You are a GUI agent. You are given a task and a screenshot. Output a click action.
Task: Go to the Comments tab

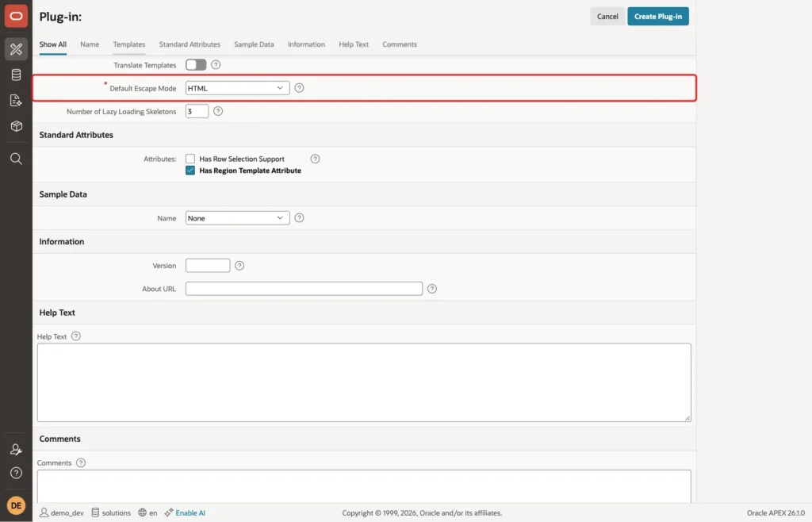click(400, 44)
